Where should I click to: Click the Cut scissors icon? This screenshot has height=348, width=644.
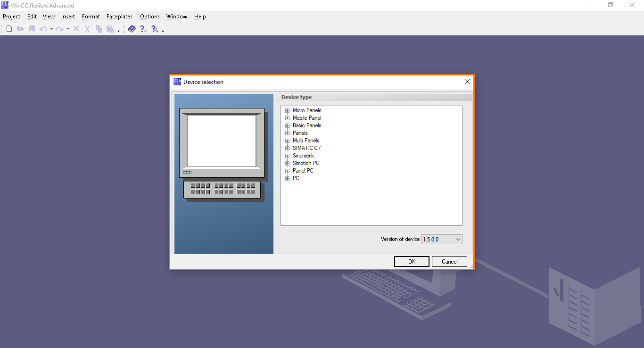coord(87,29)
